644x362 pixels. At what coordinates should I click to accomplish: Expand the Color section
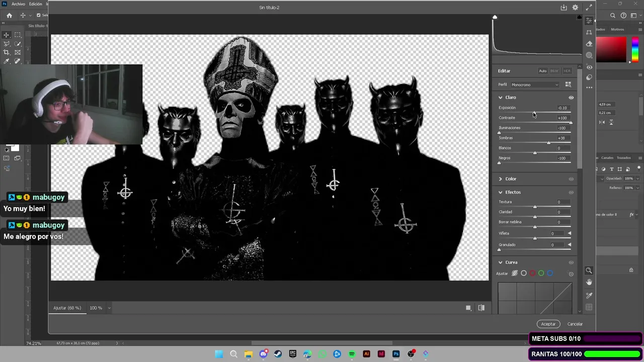pos(501,179)
